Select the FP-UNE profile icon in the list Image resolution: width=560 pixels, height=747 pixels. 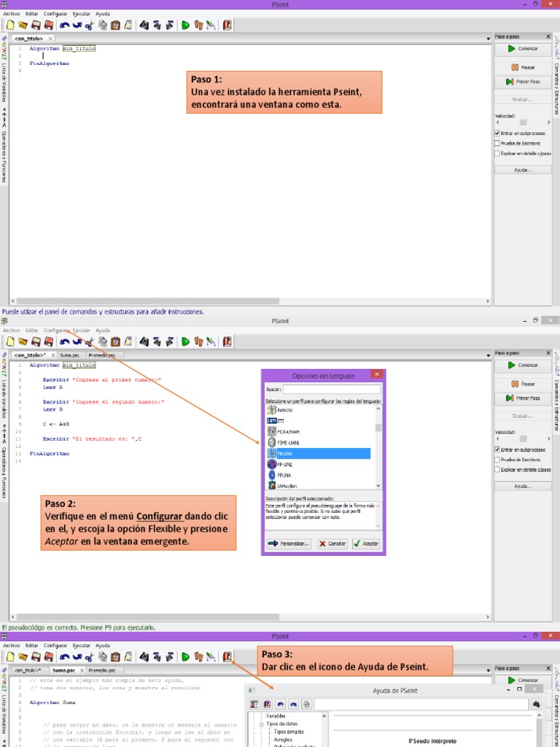272,464
